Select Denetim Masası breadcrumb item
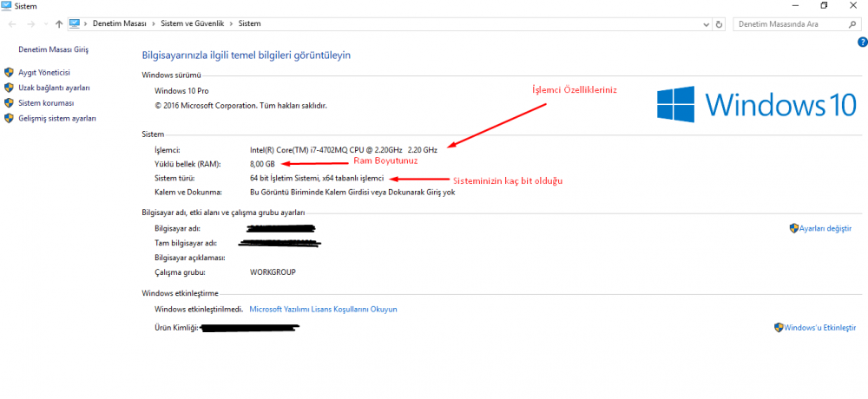Viewport: 868px width, 399px height. pos(120,23)
